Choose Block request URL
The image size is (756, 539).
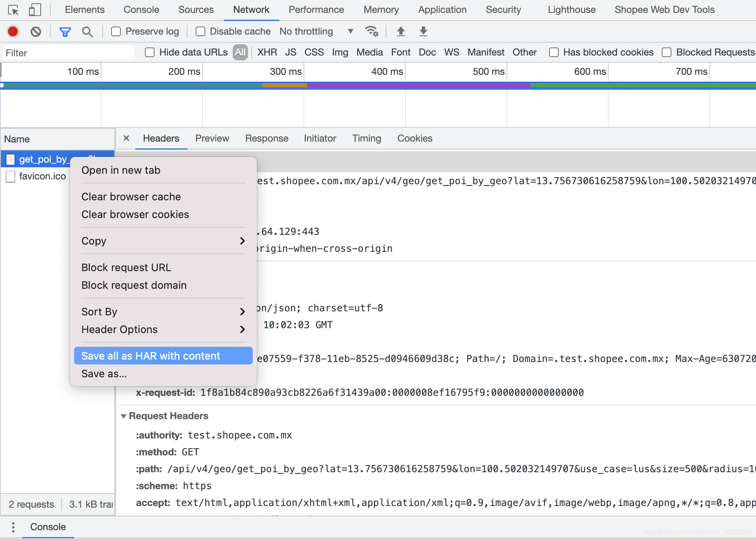(163, 267)
